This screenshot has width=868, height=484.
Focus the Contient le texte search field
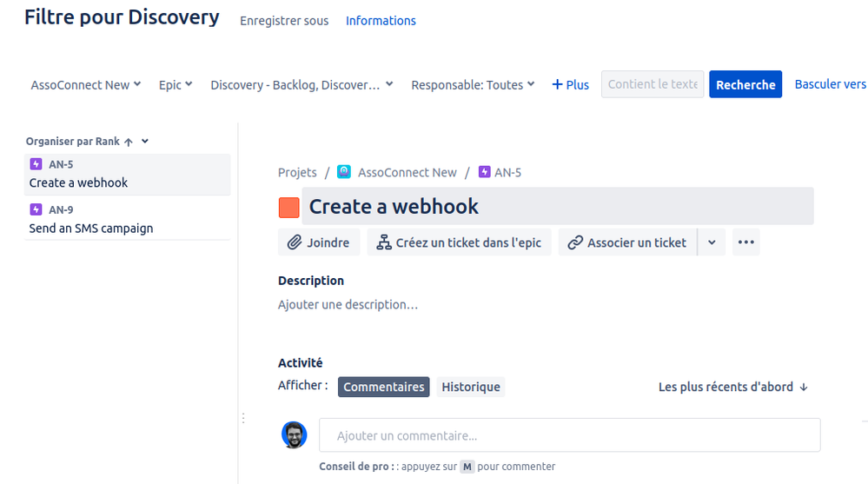pos(653,84)
